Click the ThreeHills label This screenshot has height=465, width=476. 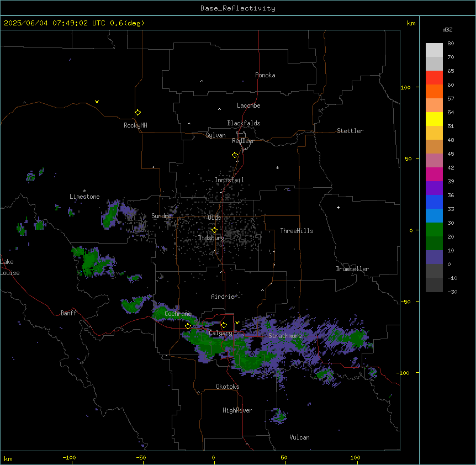pos(297,231)
